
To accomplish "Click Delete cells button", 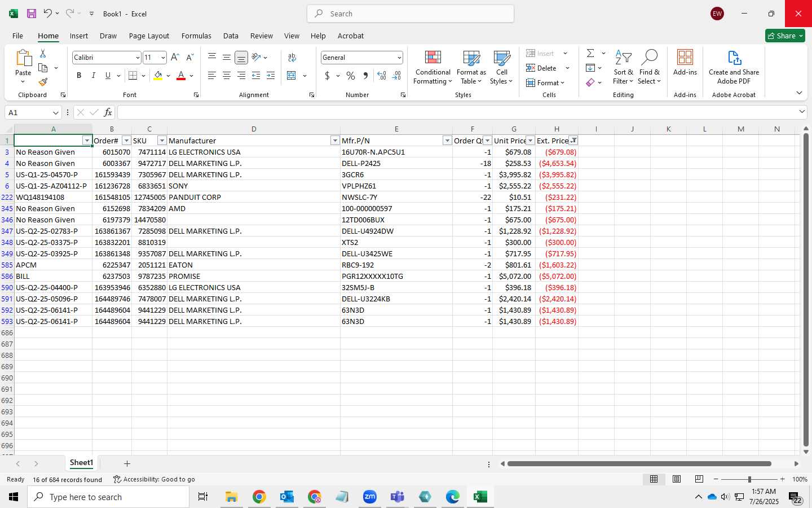I will 541,68.
